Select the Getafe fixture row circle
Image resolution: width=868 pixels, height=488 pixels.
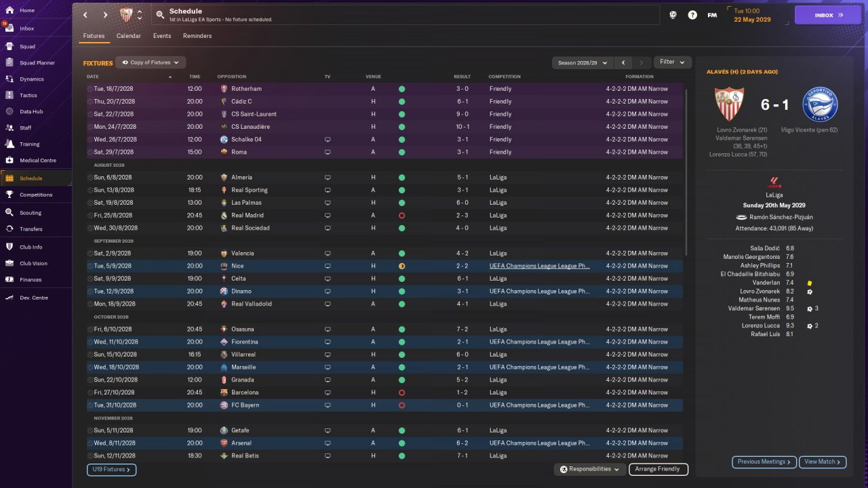pos(90,430)
